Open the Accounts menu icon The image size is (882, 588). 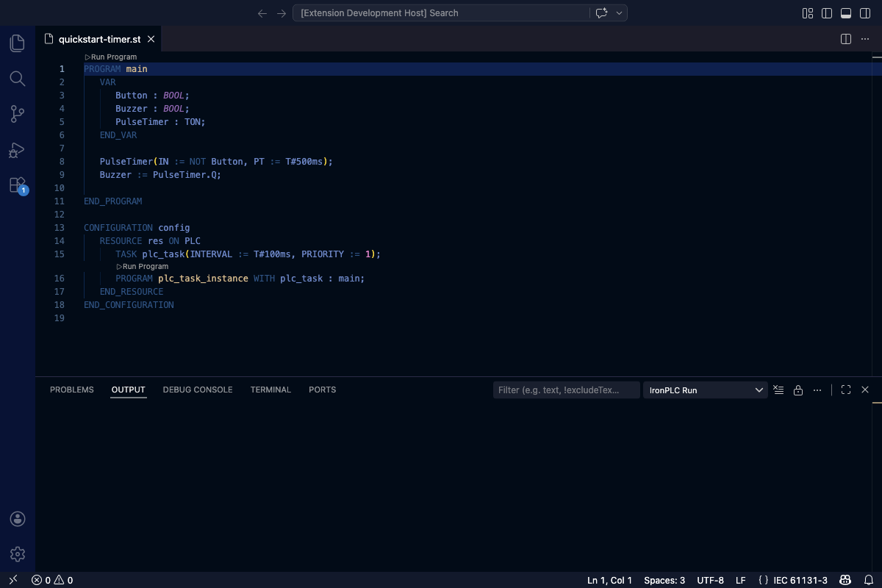coord(18,519)
